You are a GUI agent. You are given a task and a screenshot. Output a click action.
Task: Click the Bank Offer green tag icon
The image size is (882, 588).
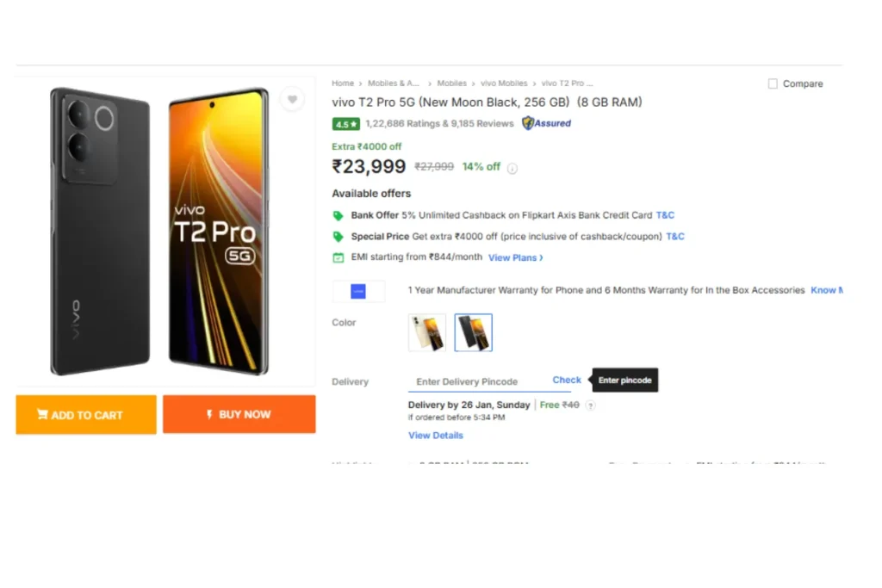point(338,216)
